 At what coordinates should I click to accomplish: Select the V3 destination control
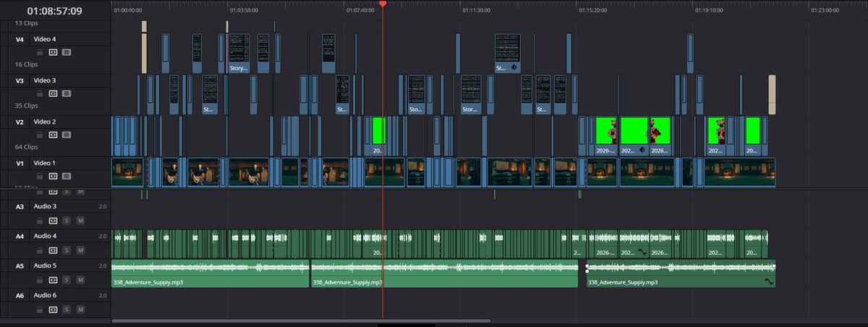(20, 80)
